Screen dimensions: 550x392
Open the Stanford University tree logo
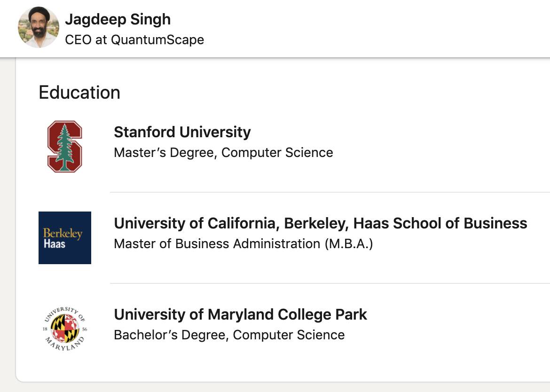pos(65,147)
